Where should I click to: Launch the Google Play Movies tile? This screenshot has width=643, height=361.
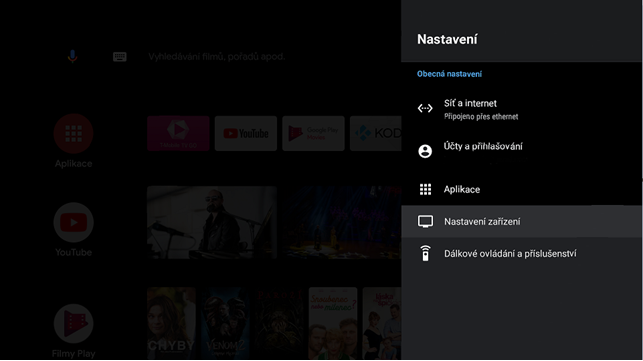(x=313, y=133)
